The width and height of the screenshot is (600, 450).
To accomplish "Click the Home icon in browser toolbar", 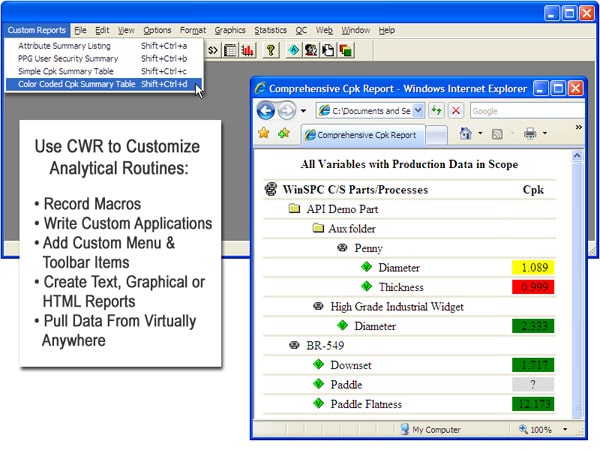I will [x=465, y=133].
